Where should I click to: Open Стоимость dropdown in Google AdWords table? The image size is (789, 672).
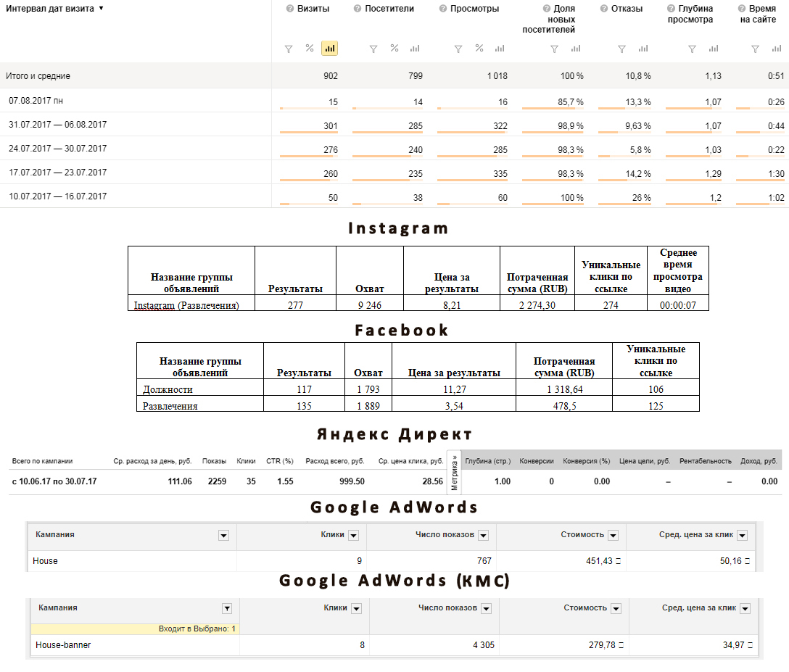[614, 536]
